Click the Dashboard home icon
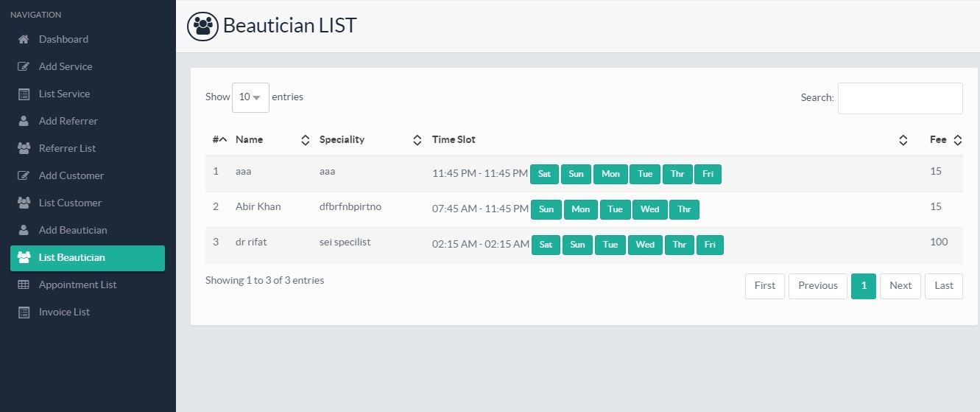 [24, 39]
